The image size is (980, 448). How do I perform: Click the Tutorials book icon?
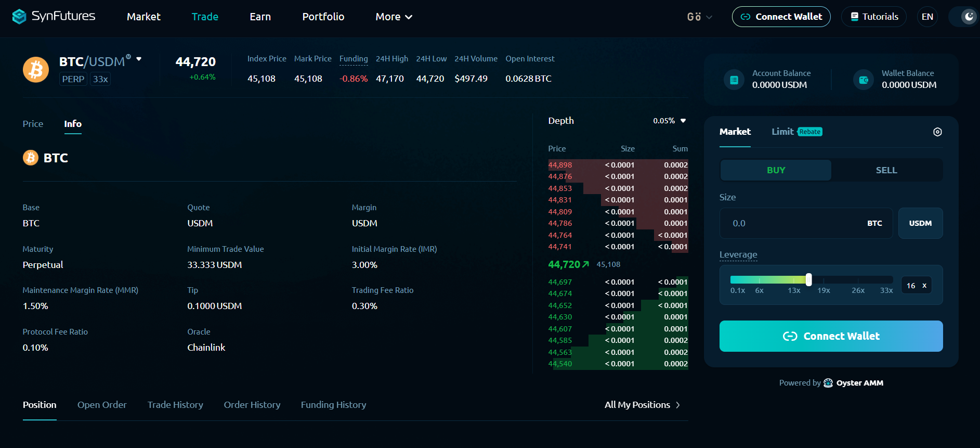click(854, 17)
